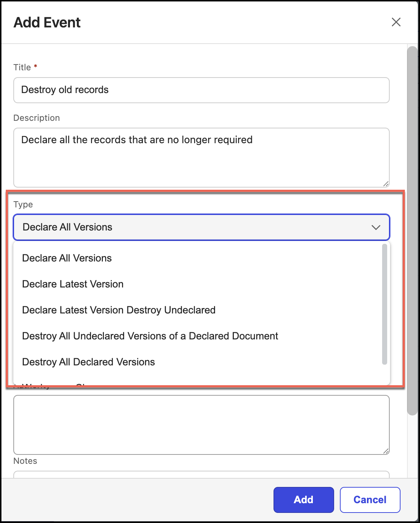Screen dimensions: 420x523
Task: Cancel adding the event
Action: click(370, 500)
